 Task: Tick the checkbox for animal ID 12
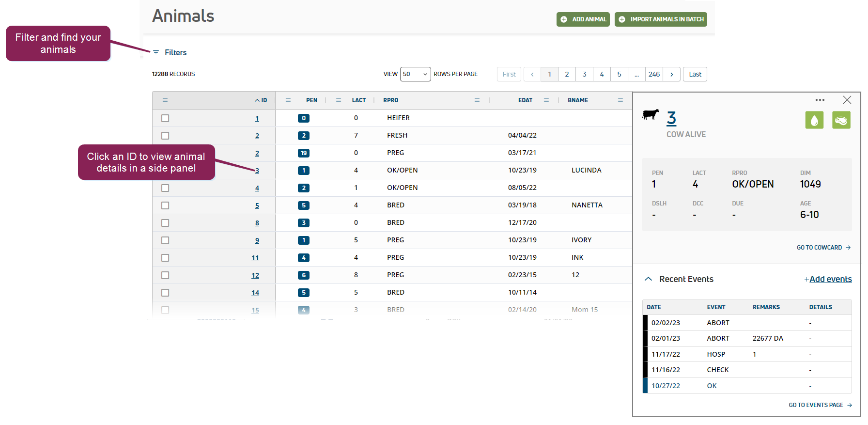pos(165,275)
